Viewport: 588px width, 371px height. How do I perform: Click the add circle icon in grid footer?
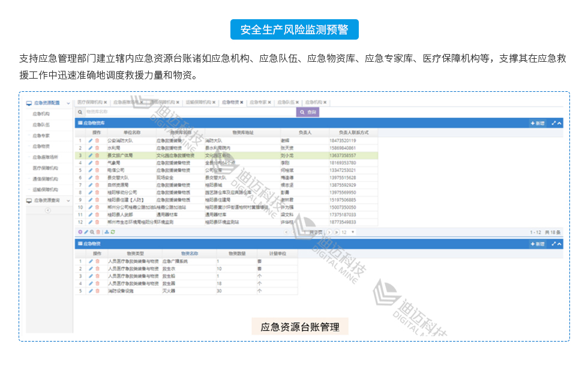tap(80, 232)
